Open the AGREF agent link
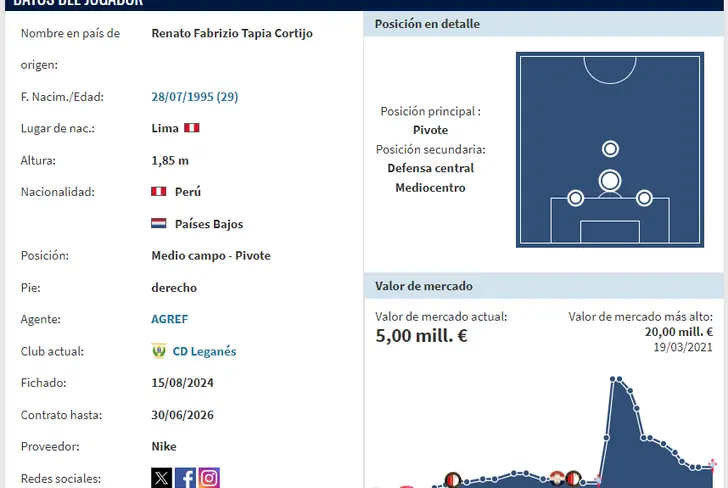Viewport: 728px width, 488px height. (169, 319)
